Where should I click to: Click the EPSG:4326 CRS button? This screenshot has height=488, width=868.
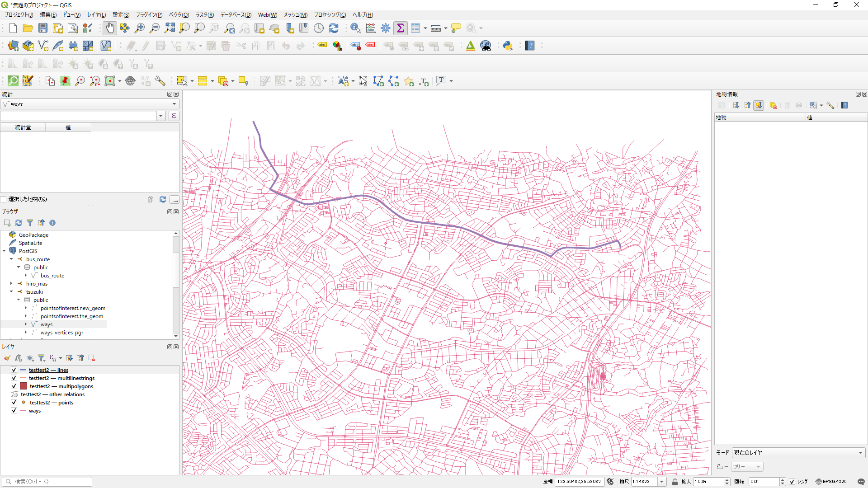click(x=831, y=482)
